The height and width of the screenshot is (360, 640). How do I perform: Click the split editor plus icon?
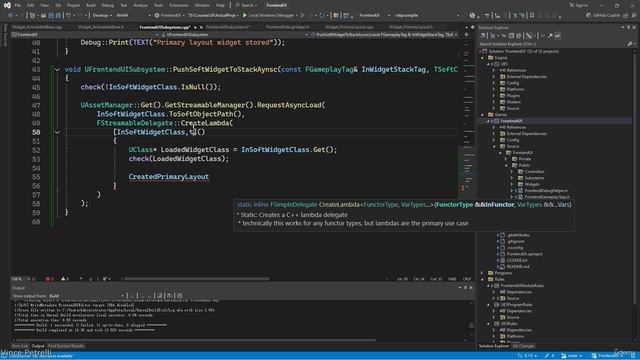(467, 35)
